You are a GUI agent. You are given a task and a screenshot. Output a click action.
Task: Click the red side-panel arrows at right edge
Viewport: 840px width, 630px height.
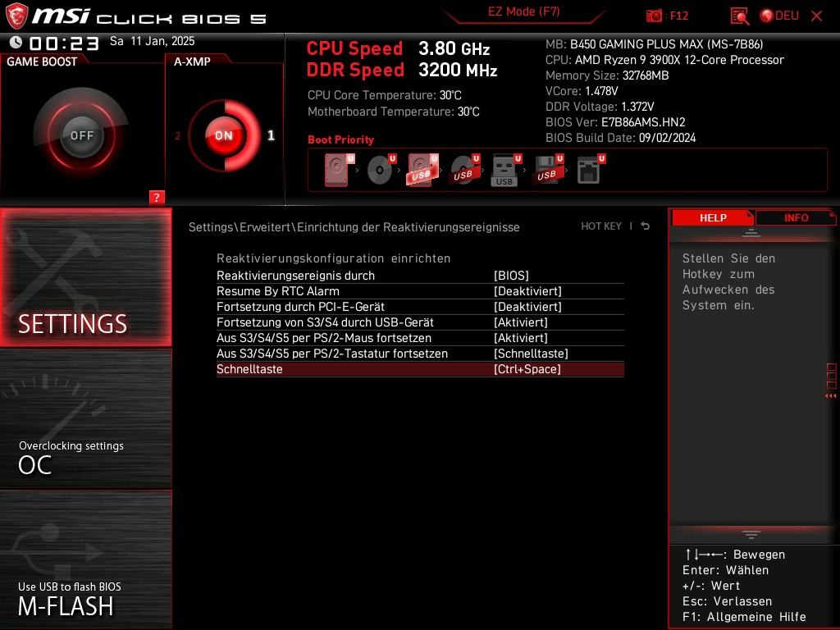tap(831, 396)
